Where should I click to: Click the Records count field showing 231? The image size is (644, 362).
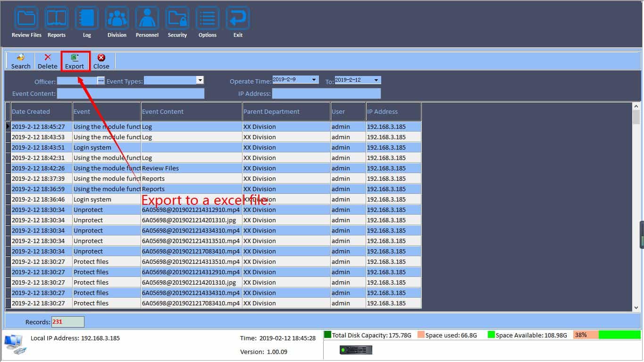pos(68,322)
